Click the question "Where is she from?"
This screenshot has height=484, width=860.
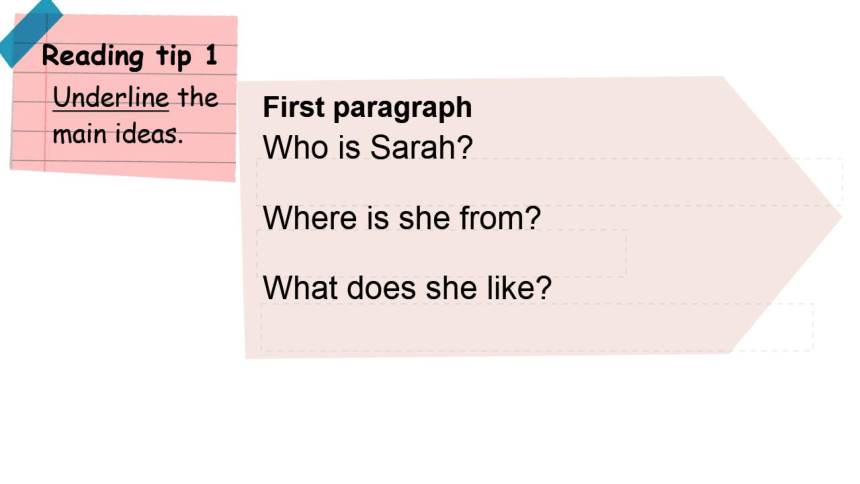pos(401,217)
